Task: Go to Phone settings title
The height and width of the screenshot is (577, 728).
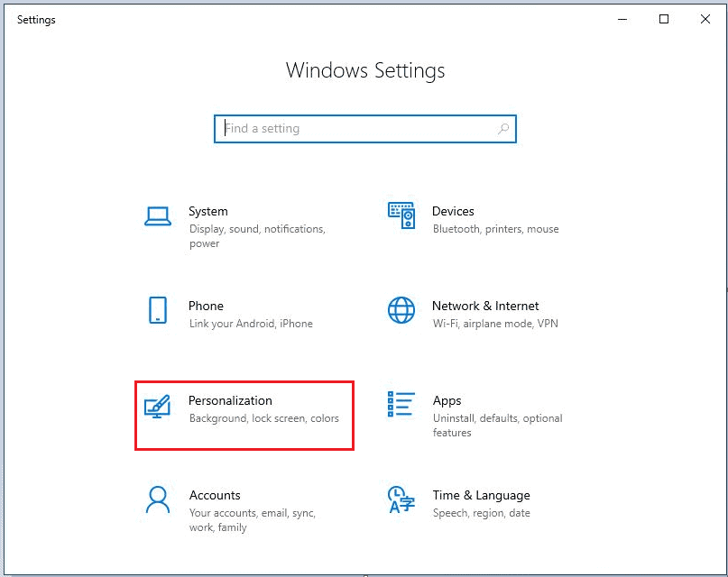Action: point(206,306)
